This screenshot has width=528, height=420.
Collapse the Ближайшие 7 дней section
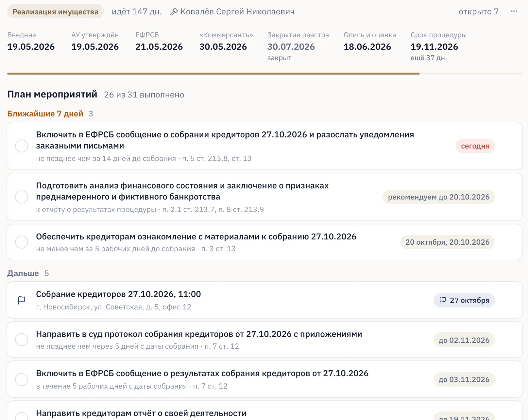[45, 114]
